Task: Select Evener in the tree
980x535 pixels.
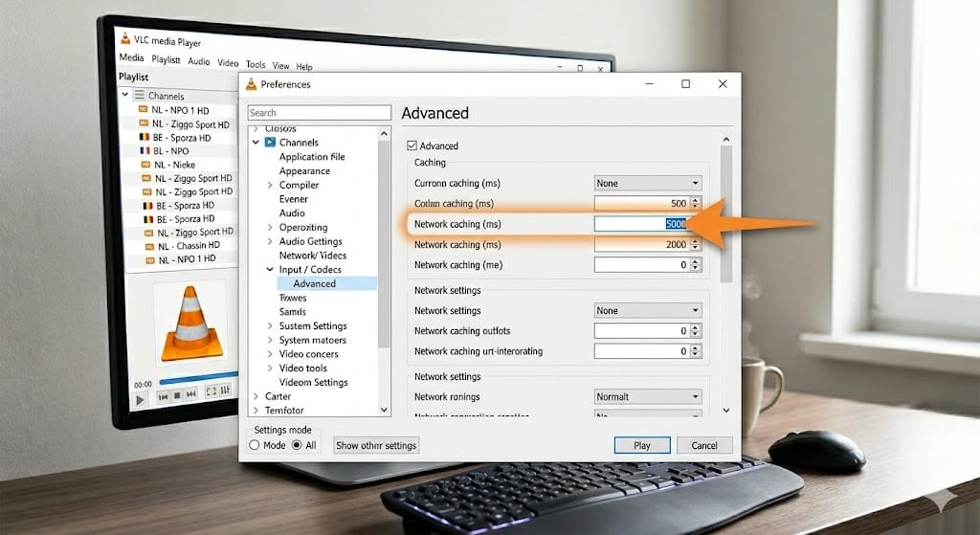Action: (293, 199)
